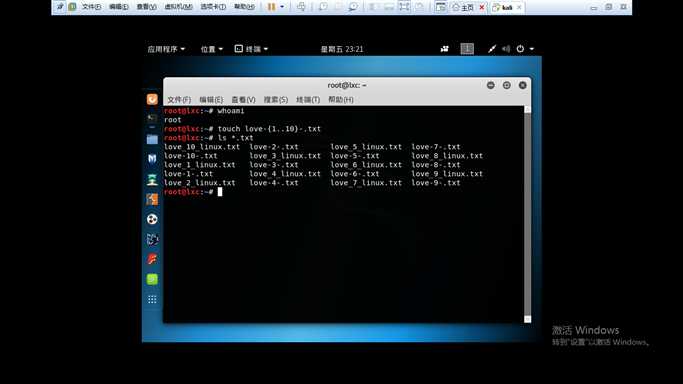
Task: Click the terminal scrollbar up arrow
Action: pyautogui.click(x=527, y=109)
